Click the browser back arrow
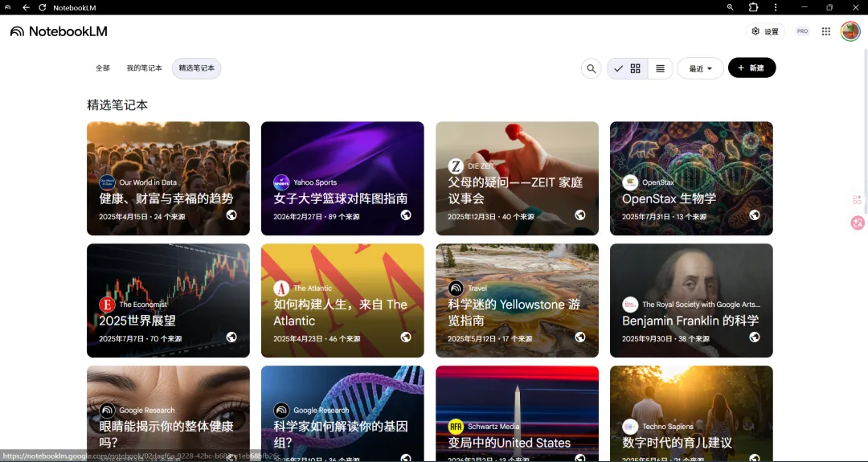Image resolution: width=868 pixels, height=462 pixels. coord(26,7)
